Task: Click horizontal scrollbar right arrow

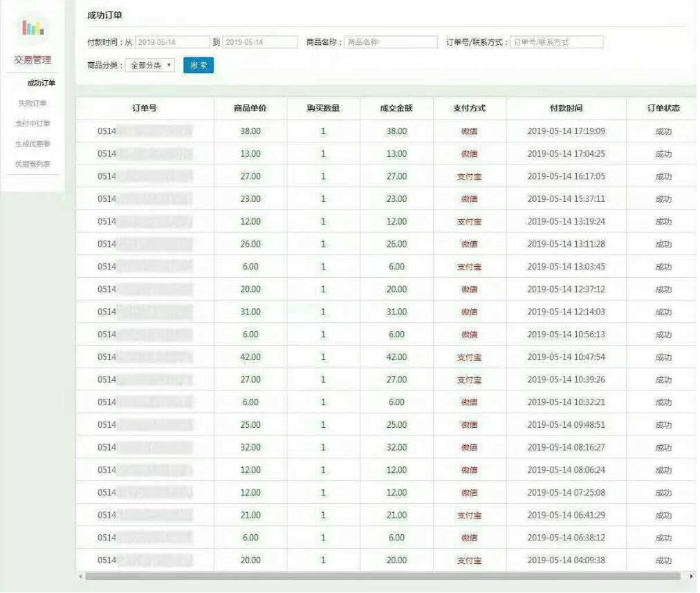Action: [692, 576]
